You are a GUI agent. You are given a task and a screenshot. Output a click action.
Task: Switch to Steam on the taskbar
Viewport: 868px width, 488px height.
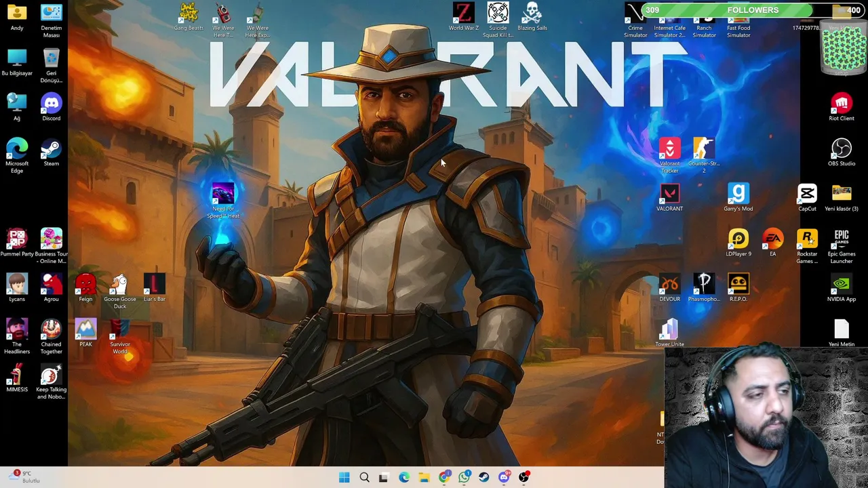pyautogui.click(x=484, y=477)
